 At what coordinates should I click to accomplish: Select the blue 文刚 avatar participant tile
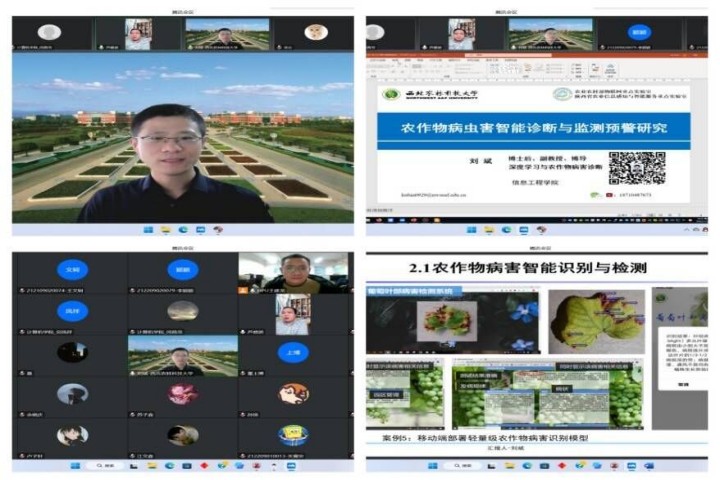[x=72, y=269]
